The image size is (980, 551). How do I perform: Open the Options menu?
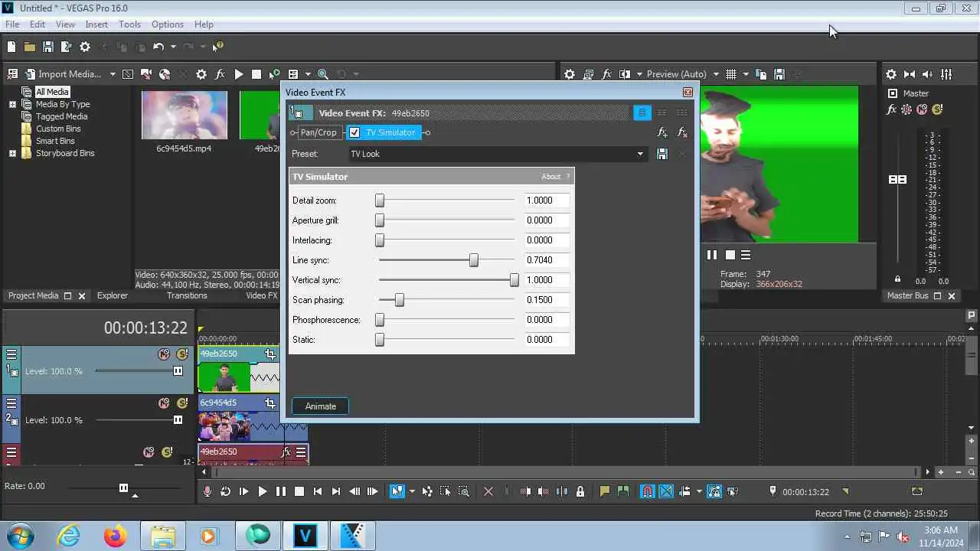pos(167,24)
